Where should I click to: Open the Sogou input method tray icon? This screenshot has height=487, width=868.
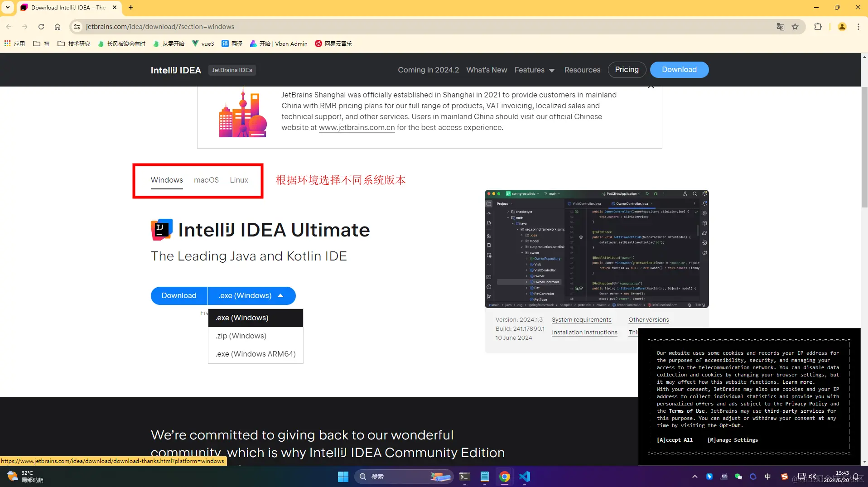coord(784,477)
